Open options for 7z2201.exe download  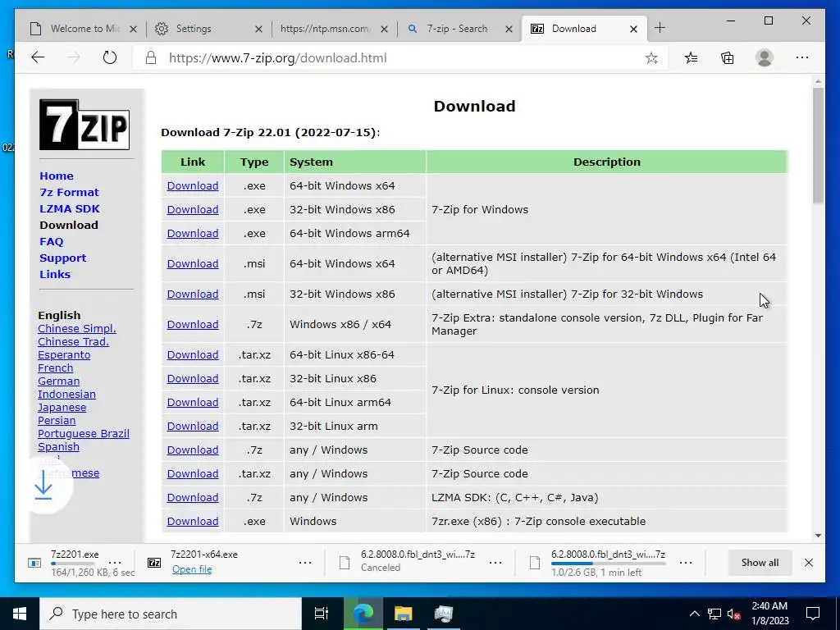tap(115, 563)
